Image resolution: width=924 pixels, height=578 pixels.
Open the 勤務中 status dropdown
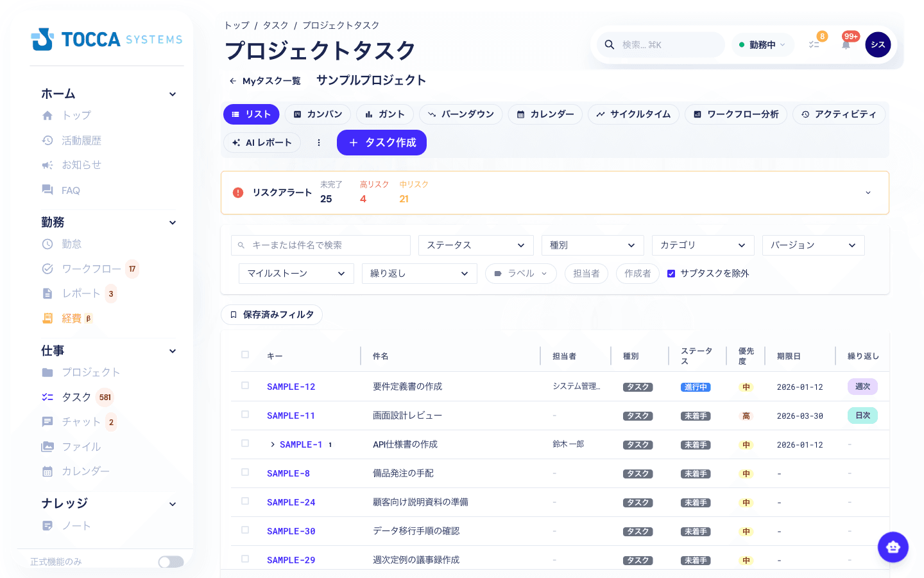click(763, 45)
